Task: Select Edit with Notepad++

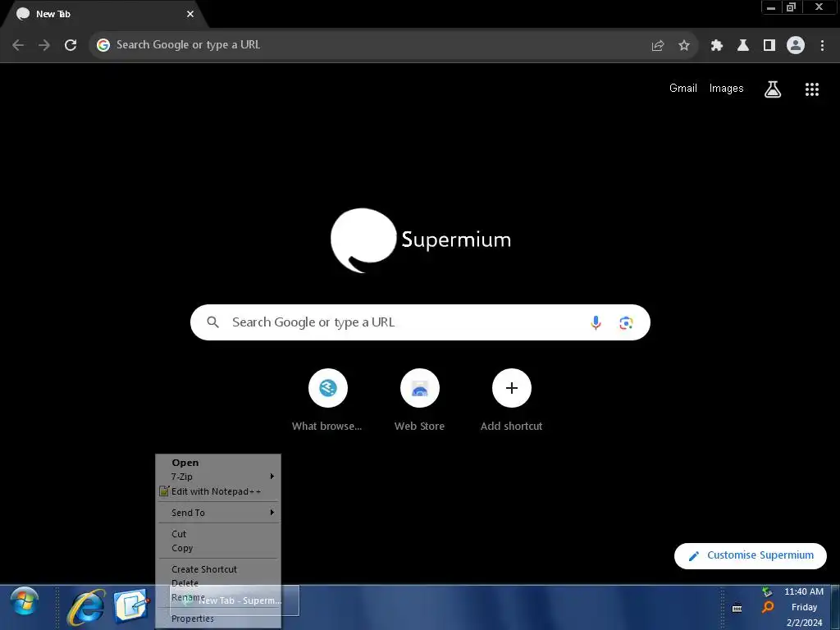Action: (x=218, y=491)
